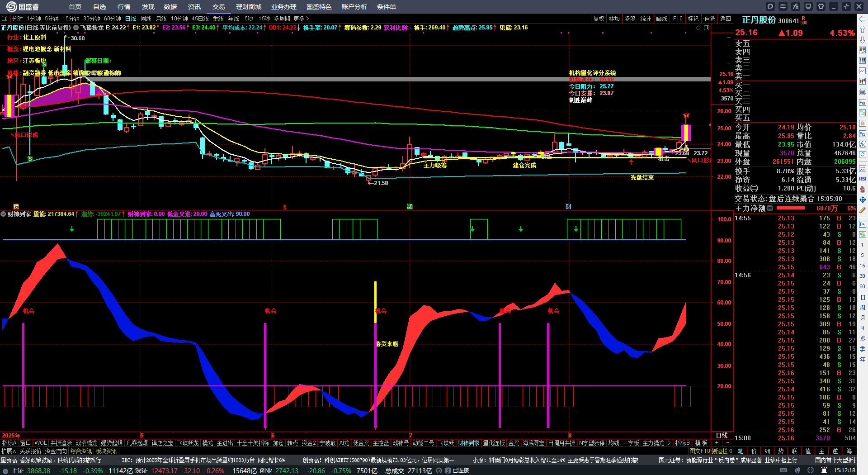Toggle 叠加 overlay option

(x=614, y=19)
